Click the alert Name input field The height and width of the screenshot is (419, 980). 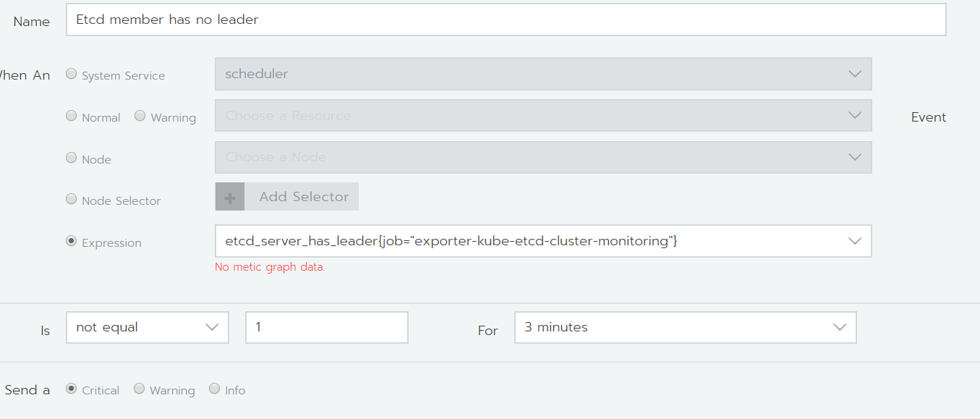[506, 20]
